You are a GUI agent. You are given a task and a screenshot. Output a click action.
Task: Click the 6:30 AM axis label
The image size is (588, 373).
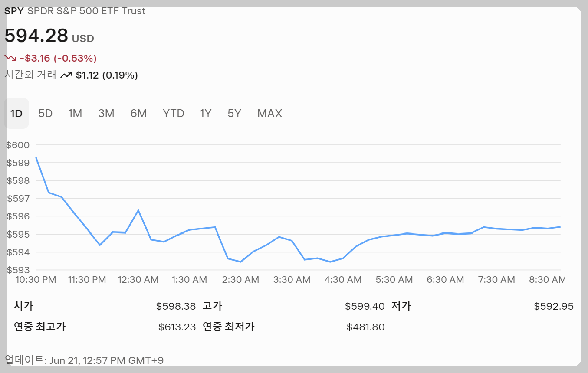pos(445,280)
